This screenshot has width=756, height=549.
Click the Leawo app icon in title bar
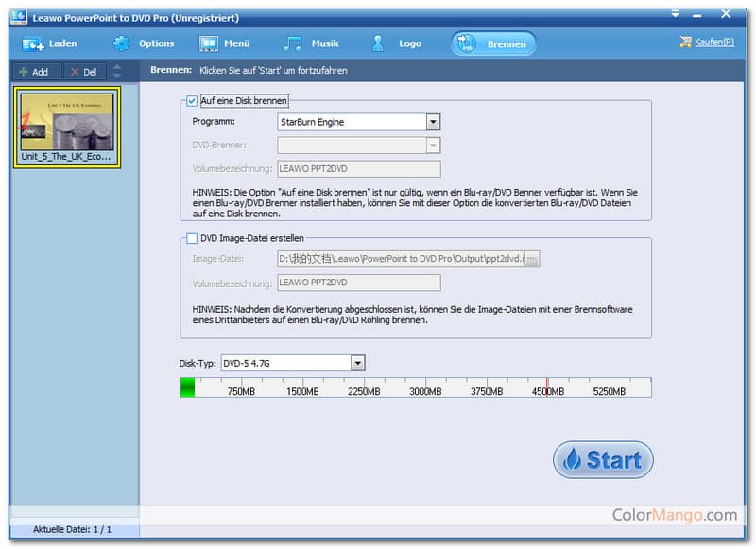point(19,17)
